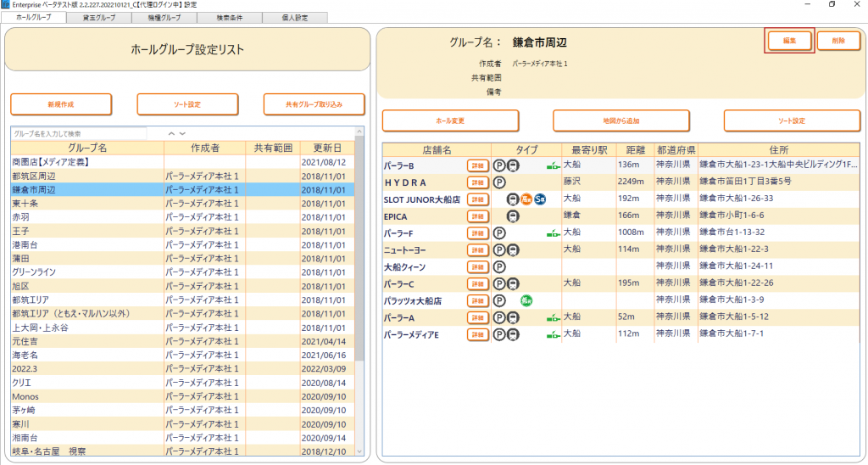
Task: Click blue S icon in SLOT JUNOR大船店 row
Action: tap(540, 199)
